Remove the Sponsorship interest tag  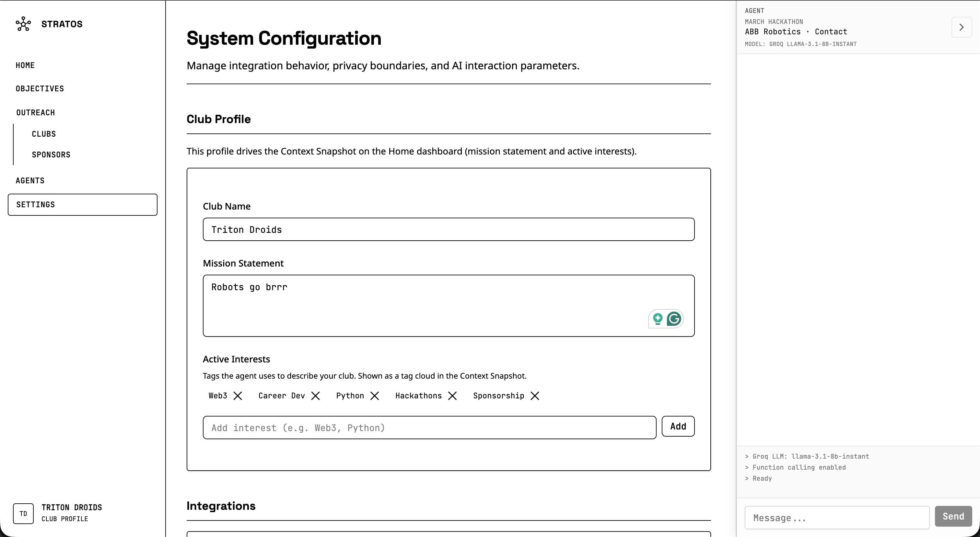coord(534,396)
